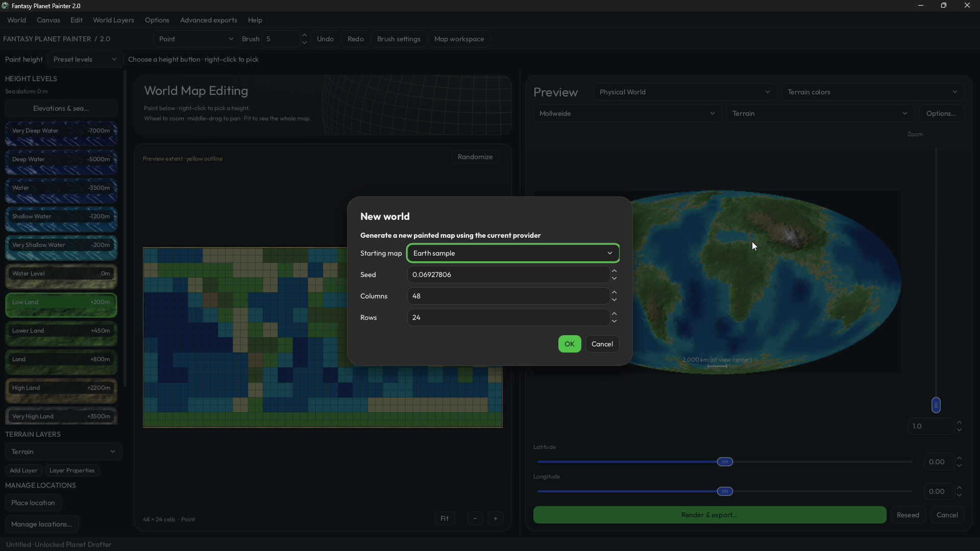
Task: Select Land +800m height swatch
Action: click(x=61, y=362)
